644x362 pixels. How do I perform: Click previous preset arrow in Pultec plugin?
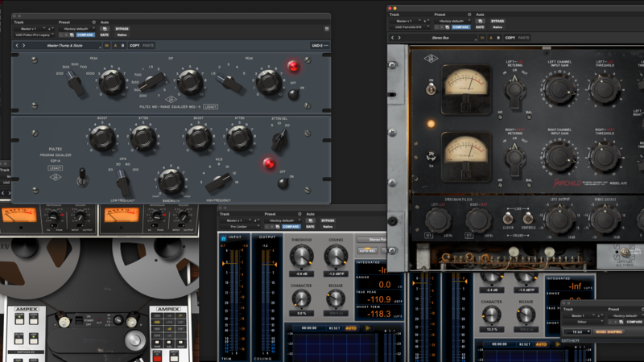17,46
